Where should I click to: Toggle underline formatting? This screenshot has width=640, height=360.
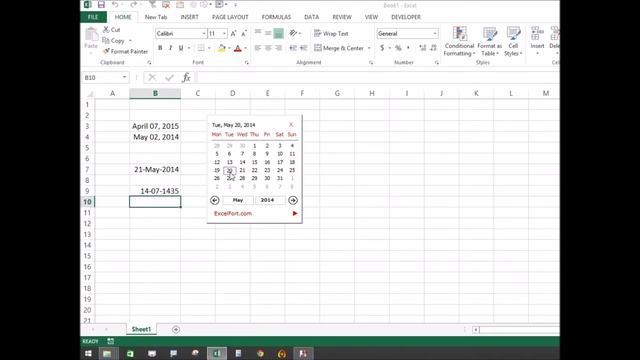pos(181,48)
